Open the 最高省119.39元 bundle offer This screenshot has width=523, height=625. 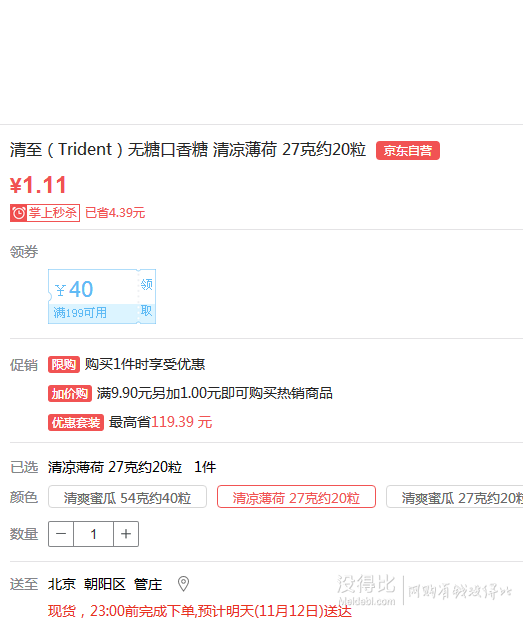[x=161, y=422]
